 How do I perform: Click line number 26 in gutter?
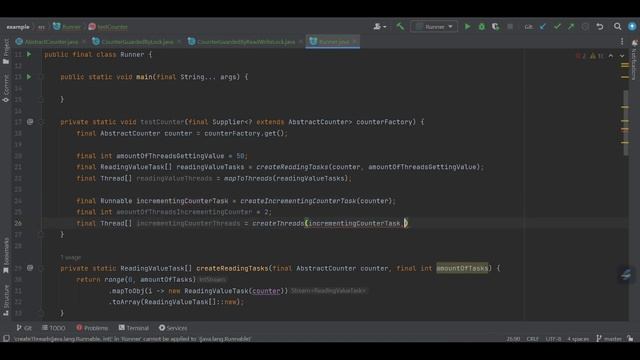[18, 223]
